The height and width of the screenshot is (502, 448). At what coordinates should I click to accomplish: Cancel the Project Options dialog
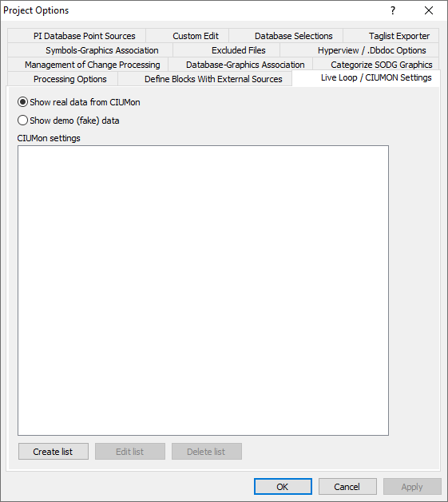(x=347, y=487)
